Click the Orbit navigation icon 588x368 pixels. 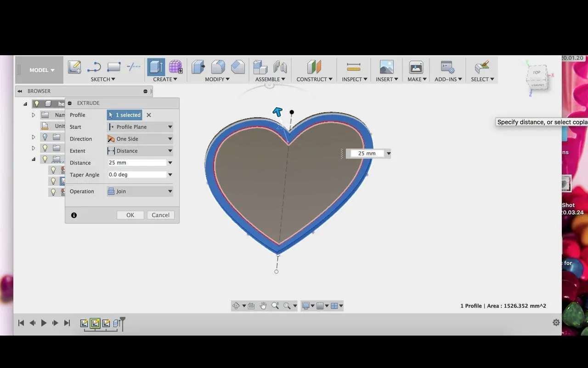click(236, 306)
